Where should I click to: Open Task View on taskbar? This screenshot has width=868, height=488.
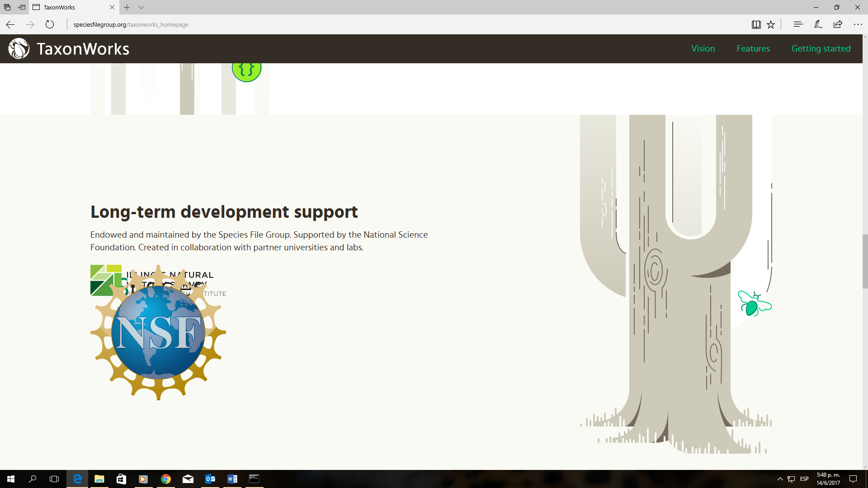[54, 479]
